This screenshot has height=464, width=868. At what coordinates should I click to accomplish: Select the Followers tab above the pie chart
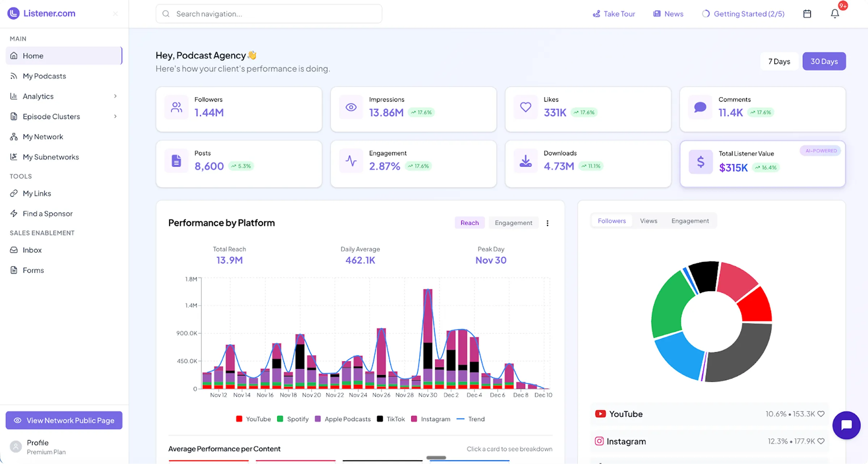coord(612,220)
